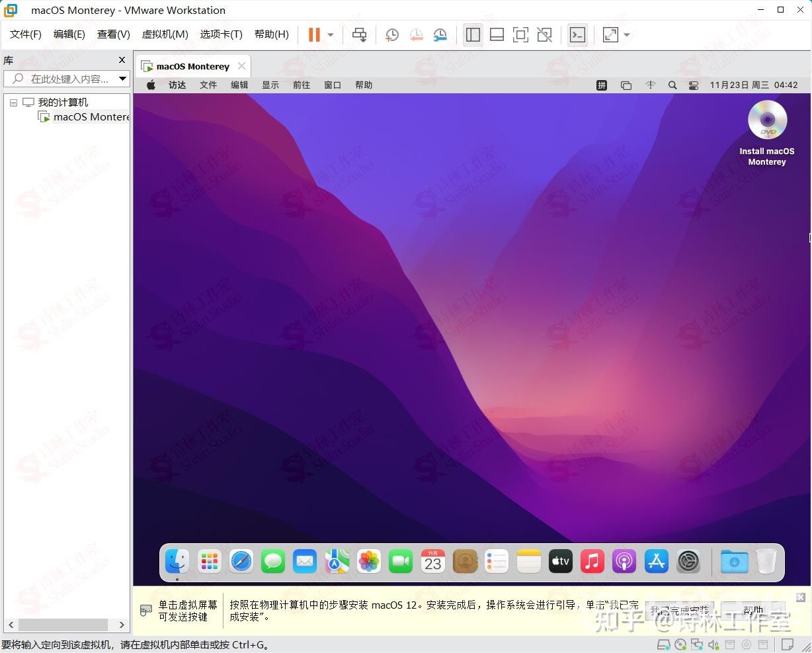Toggle the tab thumbnail bar
This screenshot has height=653, width=812.
[497, 34]
